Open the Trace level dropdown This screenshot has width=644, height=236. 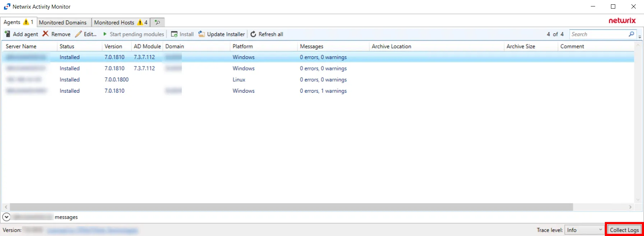pyautogui.click(x=585, y=230)
